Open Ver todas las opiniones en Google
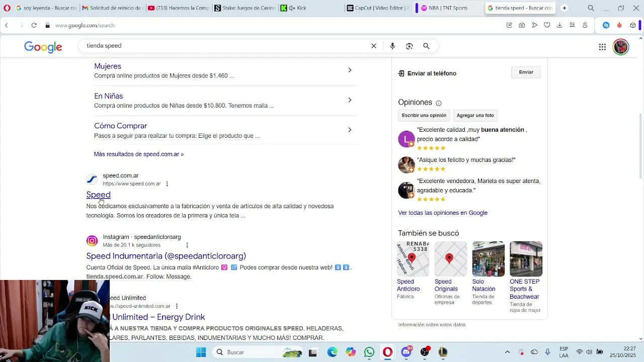 click(443, 213)
